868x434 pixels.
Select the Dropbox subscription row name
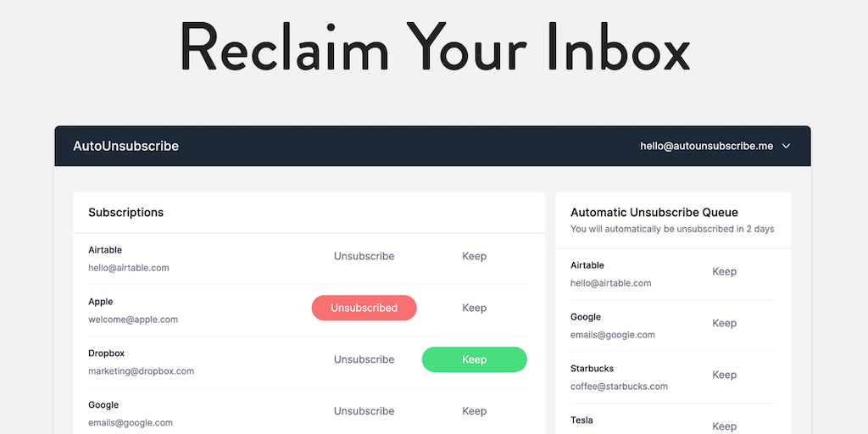[106, 353]
